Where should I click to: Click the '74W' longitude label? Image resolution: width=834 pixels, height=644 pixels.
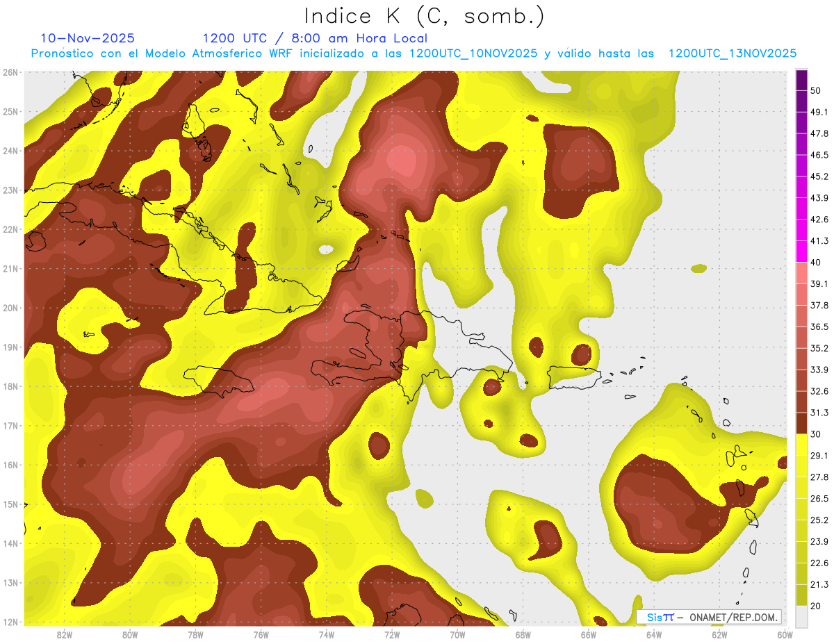tap(326, 635)
